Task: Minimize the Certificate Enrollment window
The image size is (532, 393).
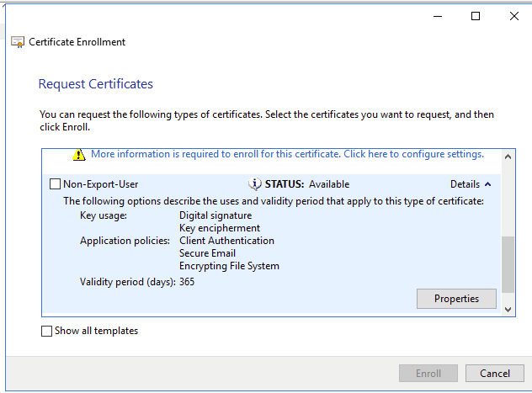Action: pos(436,16)
